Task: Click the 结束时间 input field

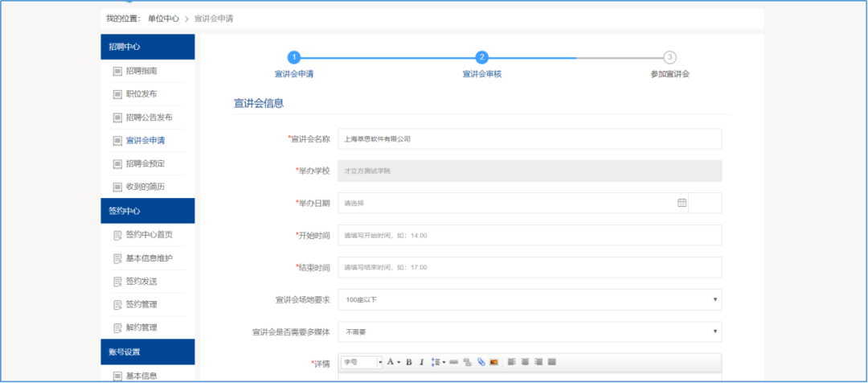Action: [529, 268]
